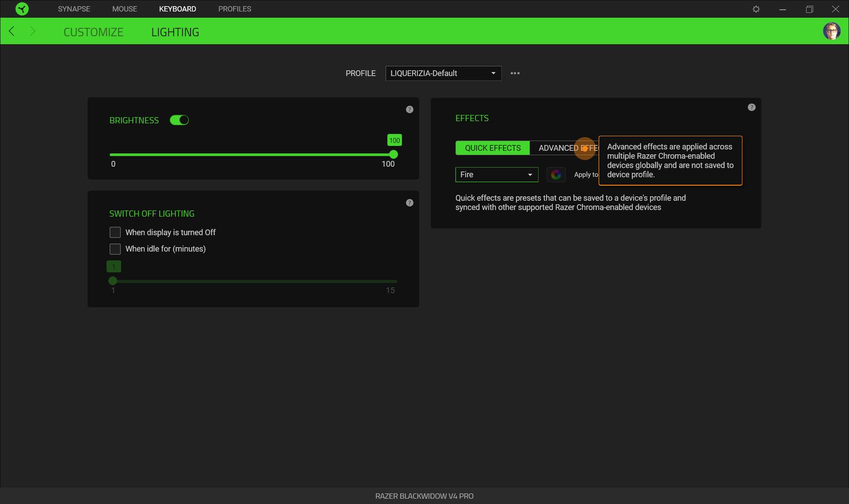Viewport: 849px width, 504px height.
Task: Click Razer BlackWidow V4 Pro device label
Action: (x=424, y=496)
